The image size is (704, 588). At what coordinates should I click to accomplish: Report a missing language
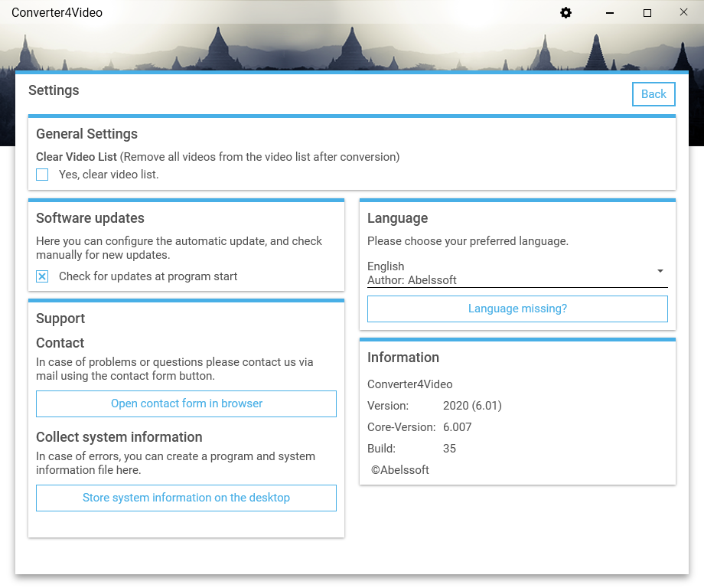tap(517, 309)
